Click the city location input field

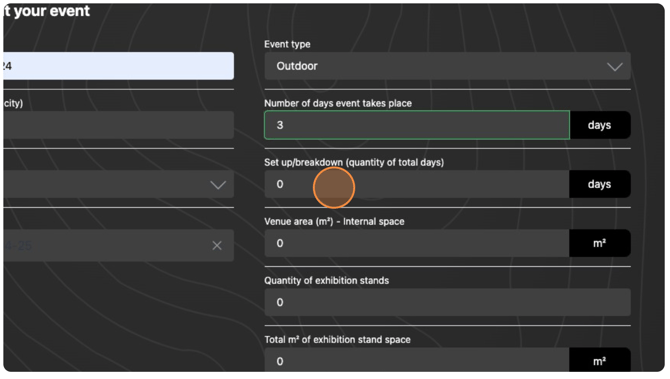tap(118, 125)
